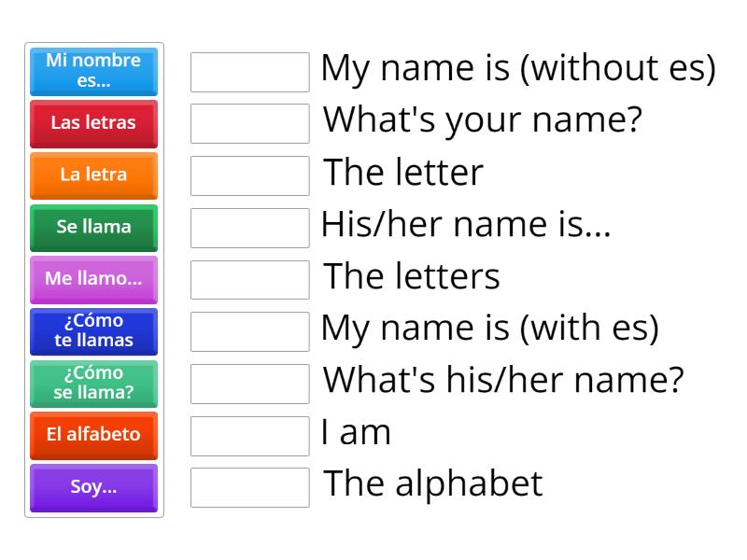Select the purple 'Soy...' tile
Image resolution: width=747 pixels, height=560 pixels.
point(94,487)
